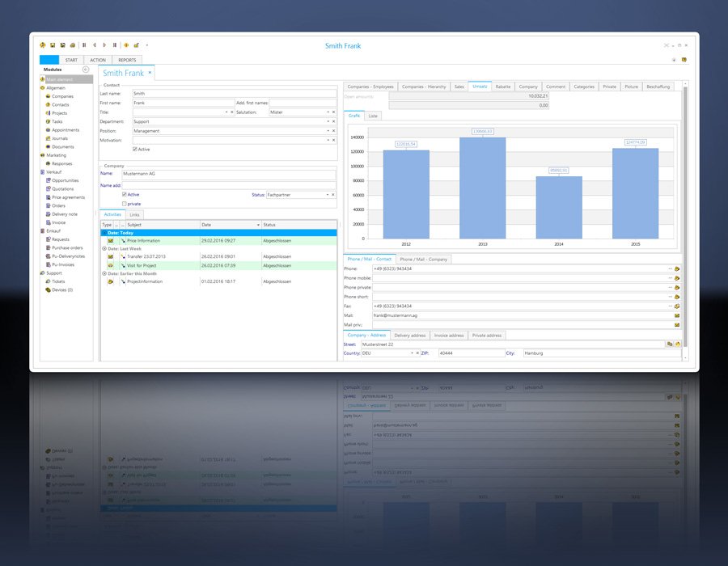Click the Subject column header
Screen dimensions: 728x566
tap(163, 225)
